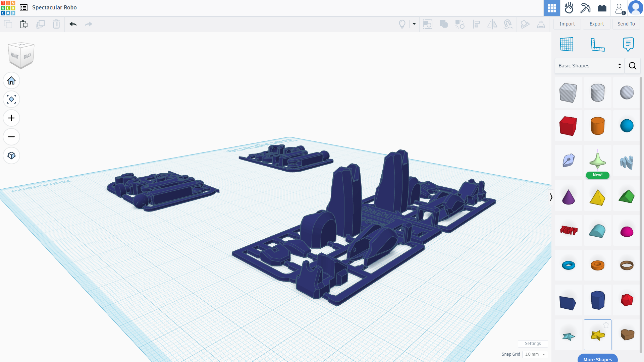This screenshot has width=644, height=362.
Task: Click the Mirror tool icon
Action: click(492, 24)
